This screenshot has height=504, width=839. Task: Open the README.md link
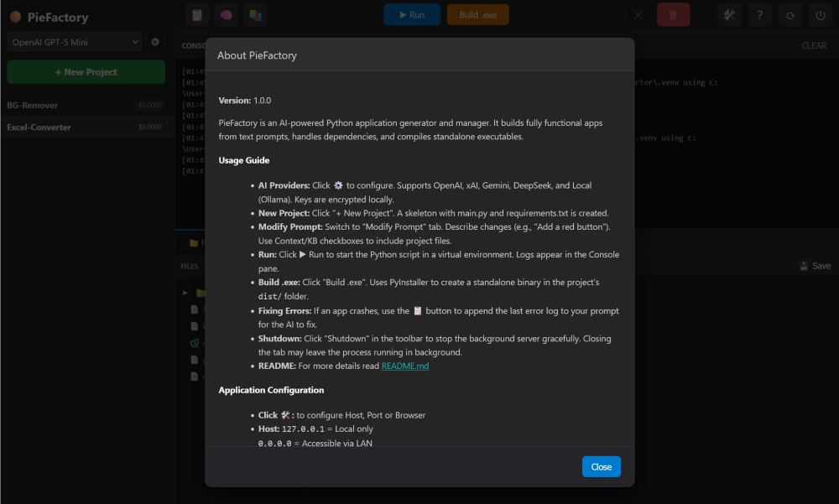point(404,366)
